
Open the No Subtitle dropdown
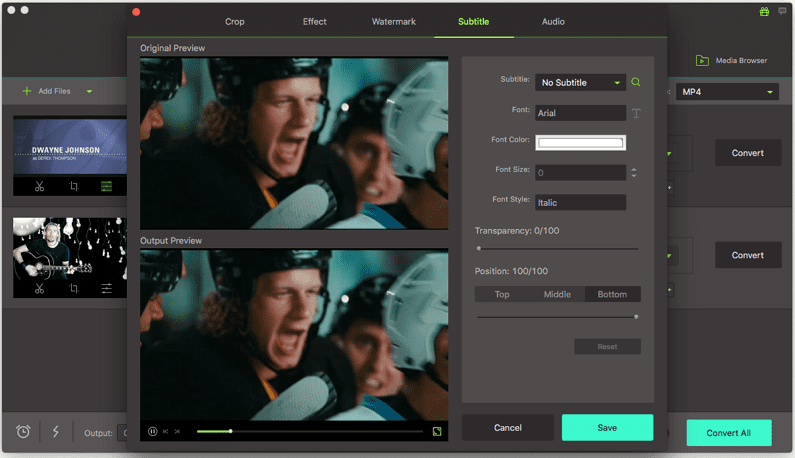point(580,82)
